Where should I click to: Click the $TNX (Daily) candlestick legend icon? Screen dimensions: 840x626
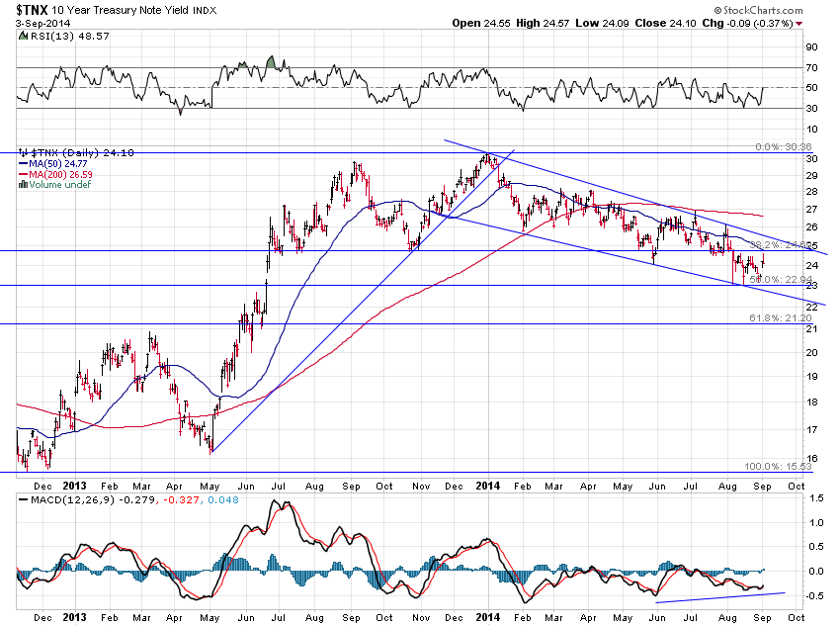click(24, 153)
